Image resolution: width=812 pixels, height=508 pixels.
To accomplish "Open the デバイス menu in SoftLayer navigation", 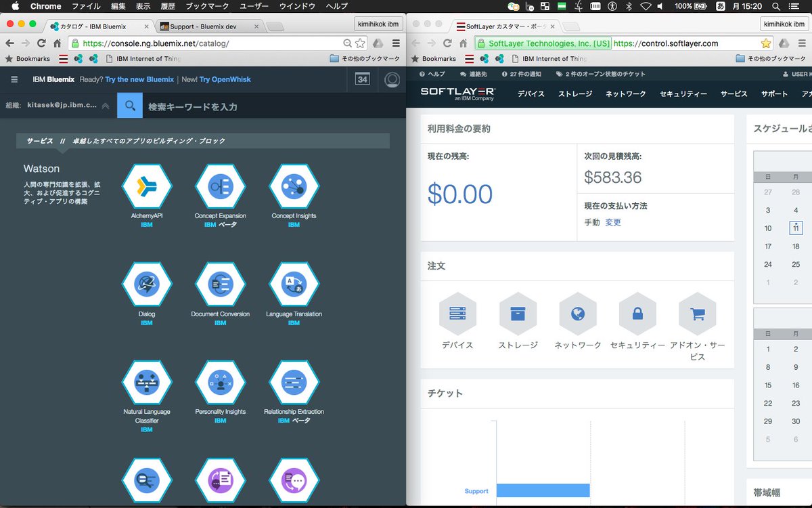I will point(531,94).
